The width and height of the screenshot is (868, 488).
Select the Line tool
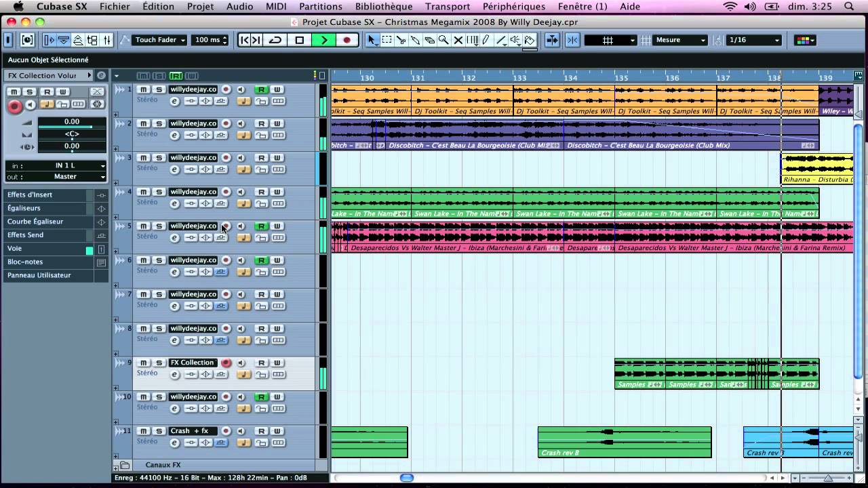pyautogui.click(x=500, y=40)
